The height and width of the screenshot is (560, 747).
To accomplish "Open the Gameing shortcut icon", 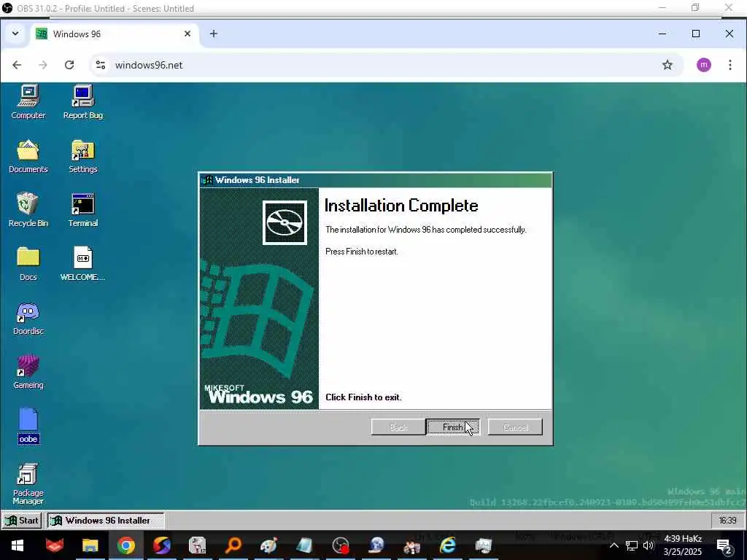I will pyautogui.click(x=28, y=372).
